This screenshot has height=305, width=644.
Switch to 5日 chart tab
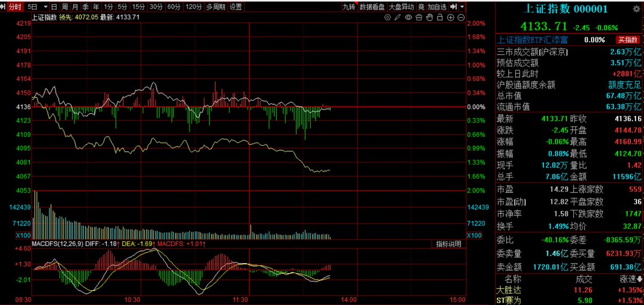(33, 7)
